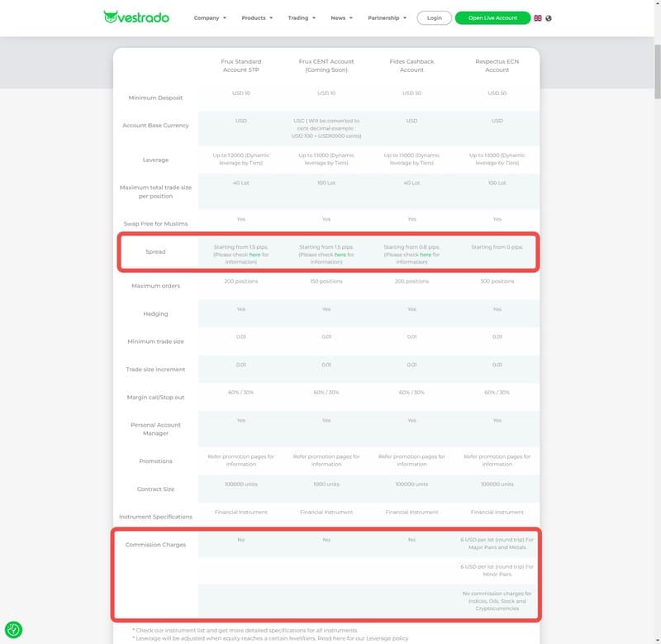Image resolution: width=661 pixels, height=644 pixels.
Task: Open the Products dropdown menu
Action: [x=257, y=17]
